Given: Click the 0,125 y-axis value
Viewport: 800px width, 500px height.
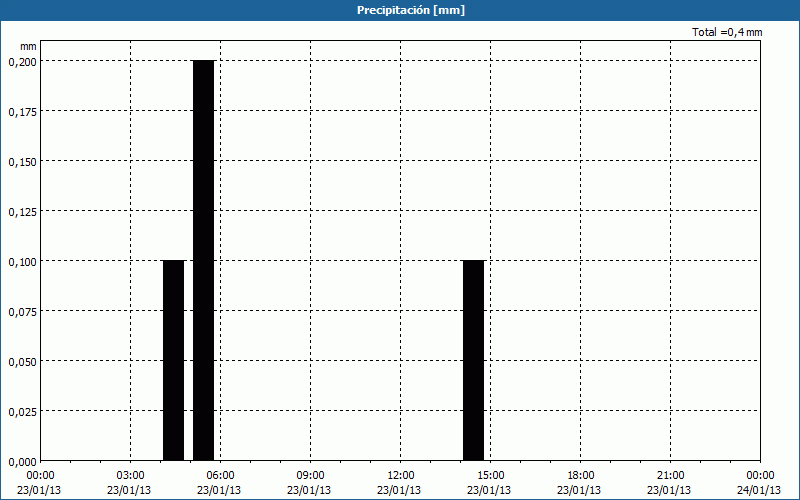Looking at the screenshot, I should click(22, 212).
